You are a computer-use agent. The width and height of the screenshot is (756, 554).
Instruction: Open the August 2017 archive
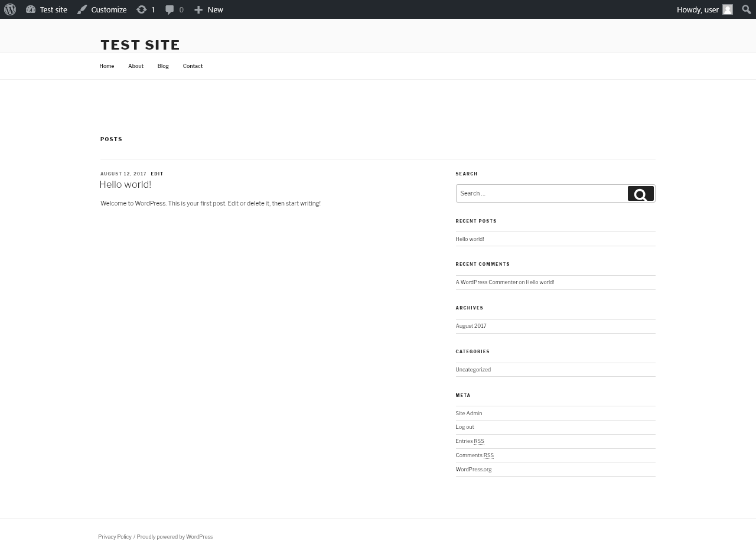point(471,326)
